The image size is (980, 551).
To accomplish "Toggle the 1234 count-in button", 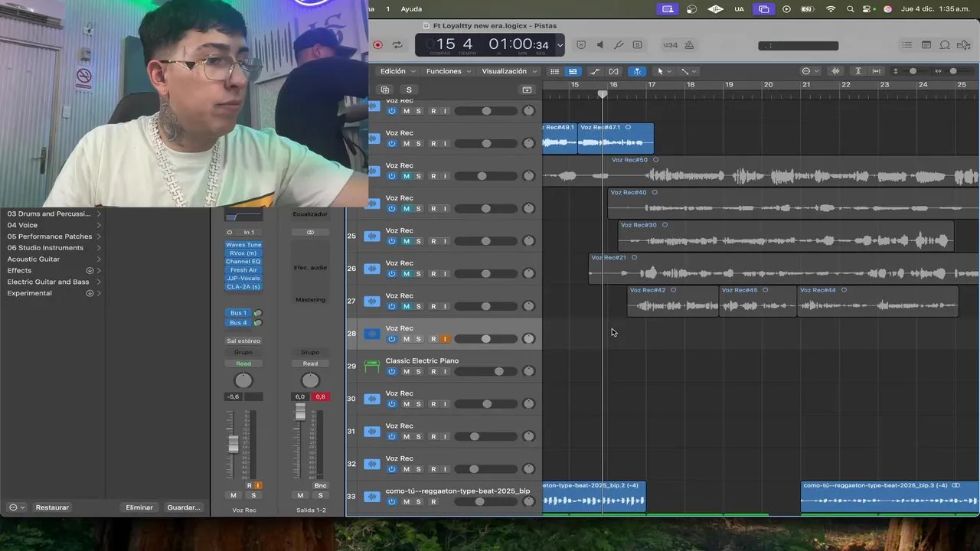I will point(670,45).
